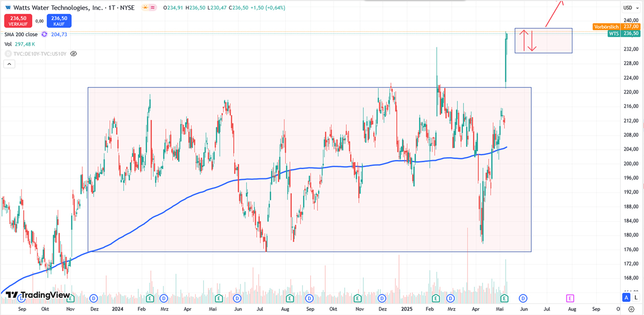Click the 2024 label on time axis

pos(118,309)
